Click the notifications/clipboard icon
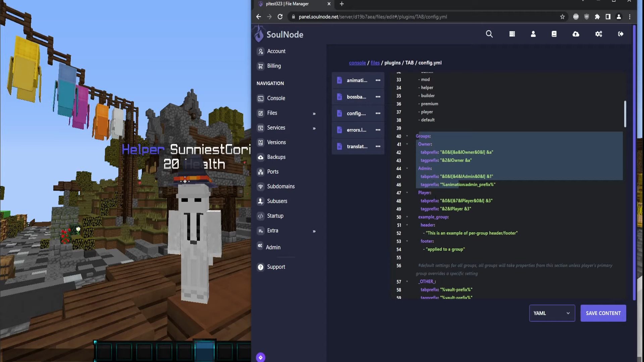The image size is (644, 362). (555, 34)
